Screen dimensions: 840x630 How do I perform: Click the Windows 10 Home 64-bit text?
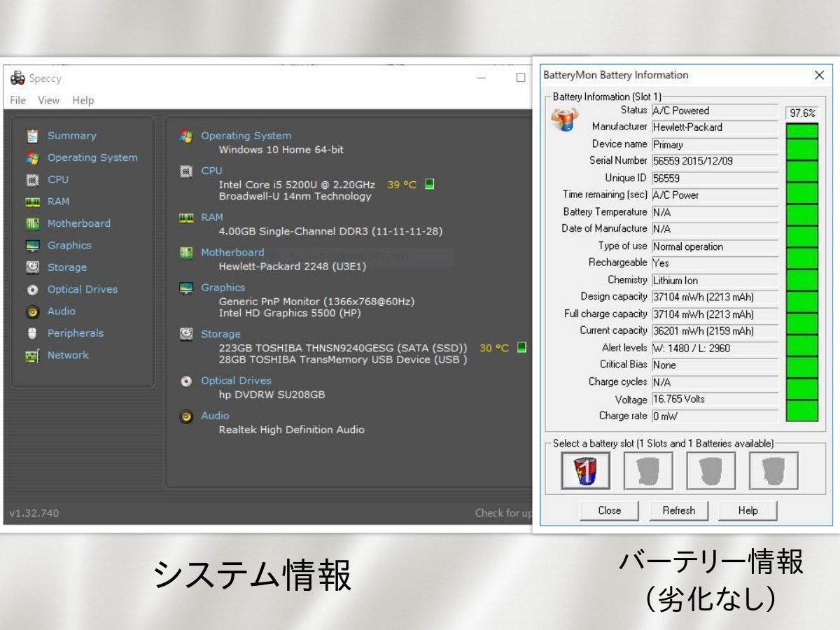point(281,150)
